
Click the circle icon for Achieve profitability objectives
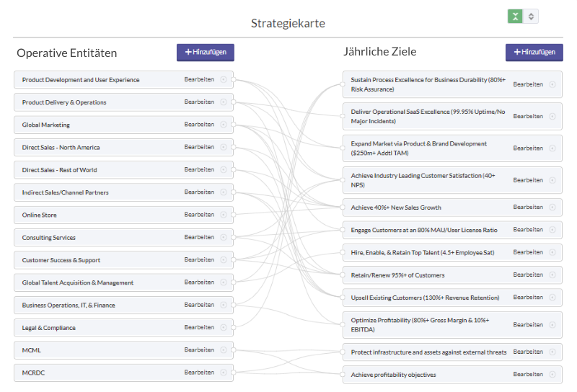pyautogui.click(x=552, y=374)
